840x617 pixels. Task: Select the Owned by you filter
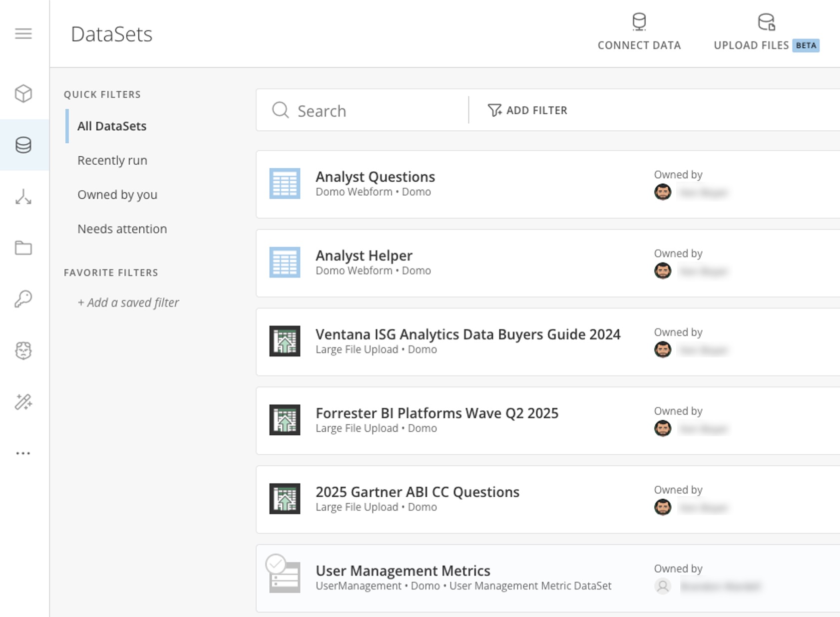[x=117, y=195]
